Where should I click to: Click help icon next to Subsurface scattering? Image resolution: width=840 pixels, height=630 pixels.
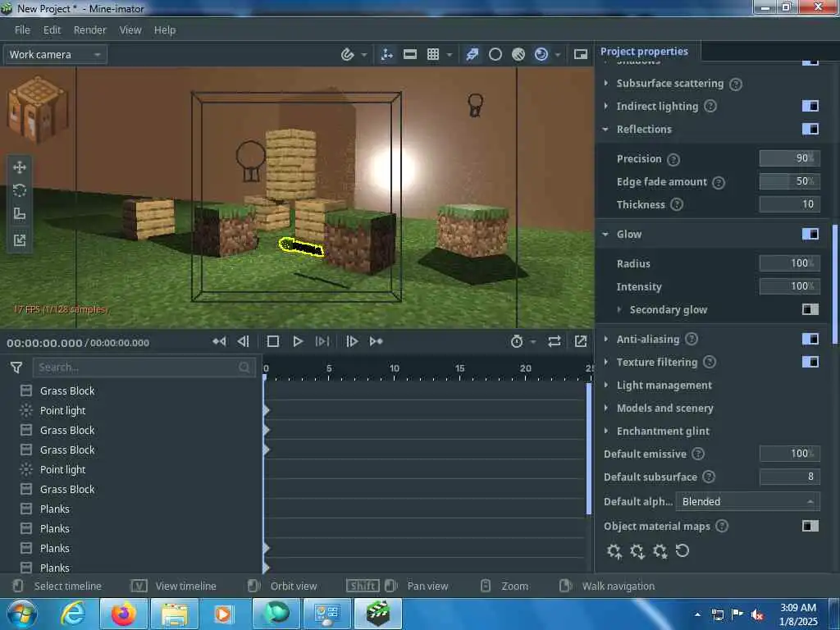pyautogui.click(x=736, y=84)
